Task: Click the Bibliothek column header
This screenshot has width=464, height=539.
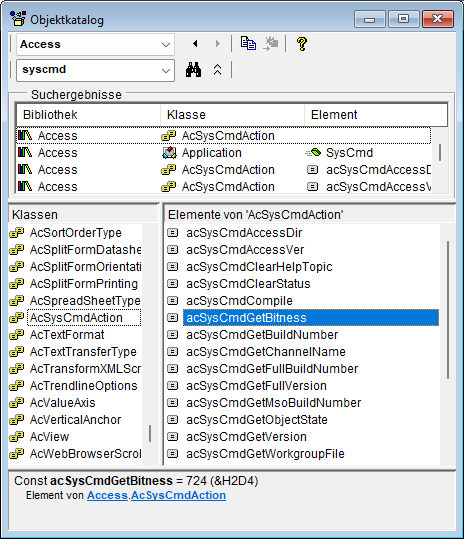Action: 88,115
